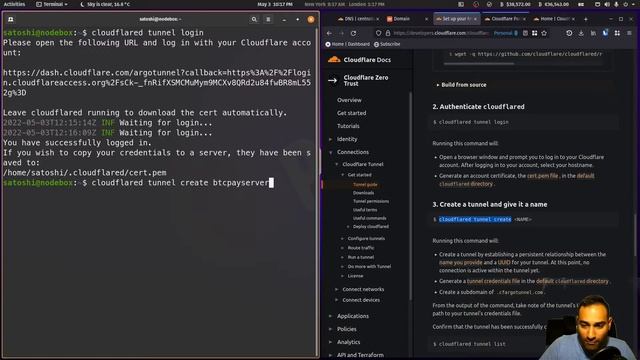The image size is (640, 360).
Task: Expand Configure tunnels in sidebar
Action: pos(342,238)
